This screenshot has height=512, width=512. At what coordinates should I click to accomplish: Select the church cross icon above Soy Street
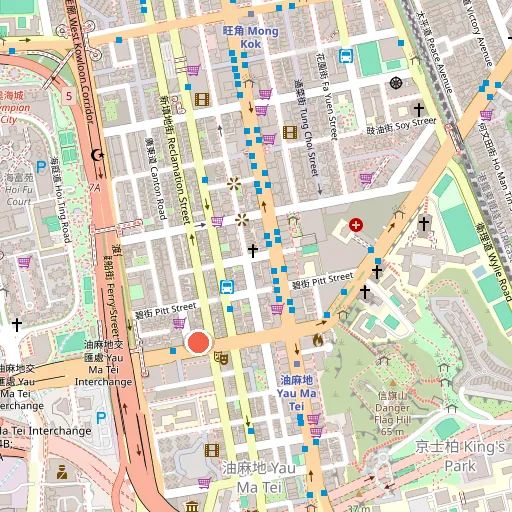tap(419, 109)
